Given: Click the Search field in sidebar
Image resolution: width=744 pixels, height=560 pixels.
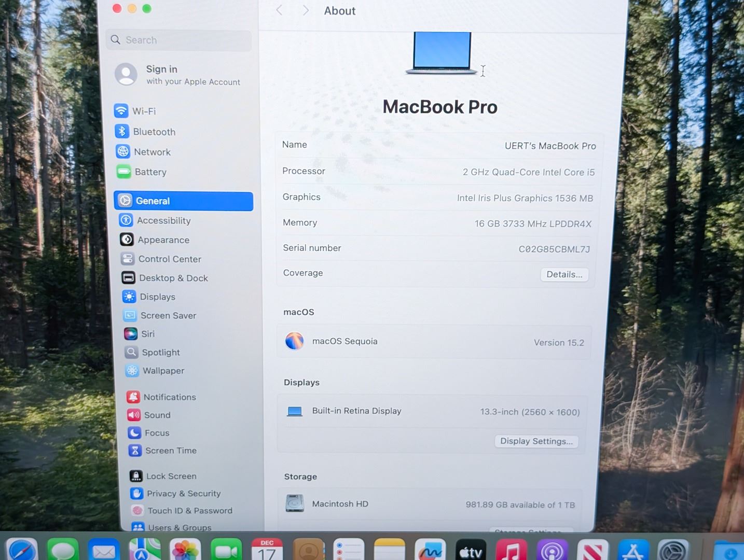Looking at the screenshot, I should pos(179,40).
